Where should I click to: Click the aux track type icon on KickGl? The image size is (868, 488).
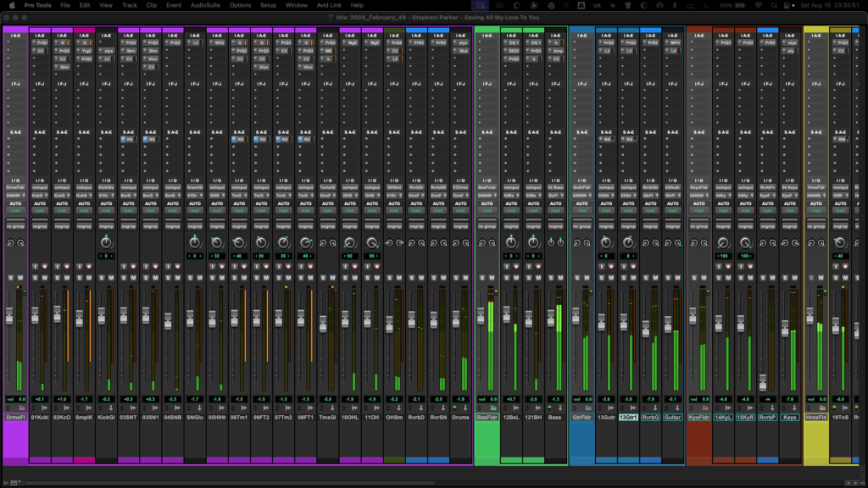point(111,408)
